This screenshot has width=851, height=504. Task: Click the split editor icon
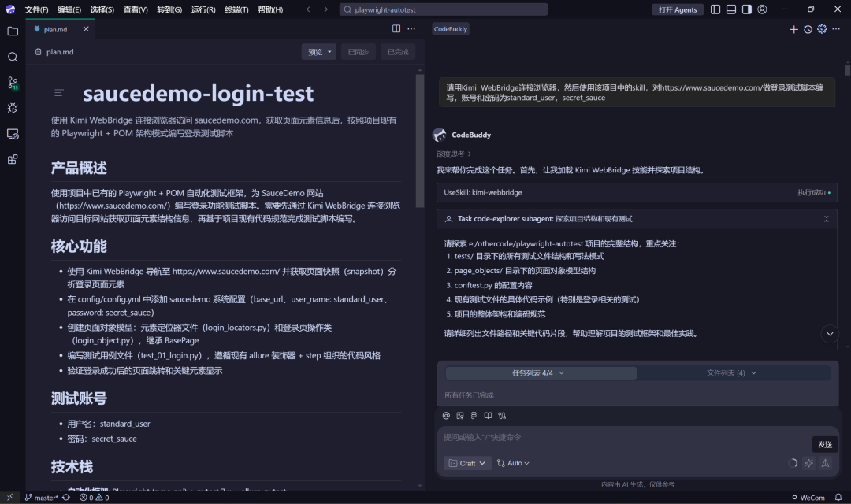coord(396,29)
